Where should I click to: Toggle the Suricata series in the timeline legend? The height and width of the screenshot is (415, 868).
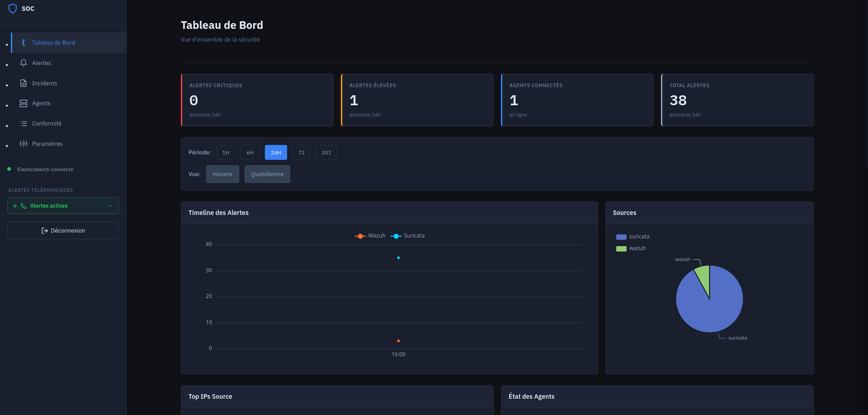[407, 235]
